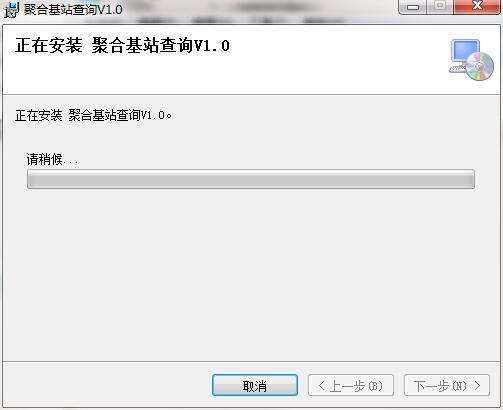Click the right chevron on 下一步
503x410 pixels.
click(477, 386)
